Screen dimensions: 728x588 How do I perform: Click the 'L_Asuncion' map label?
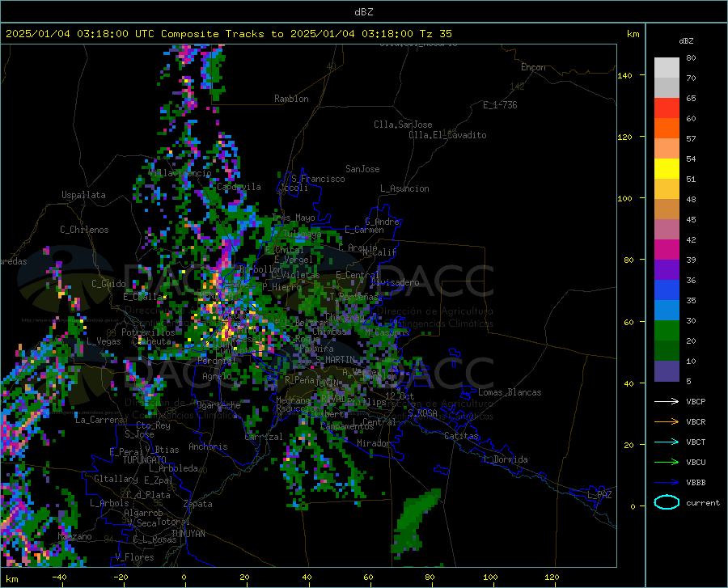(404, 188)
